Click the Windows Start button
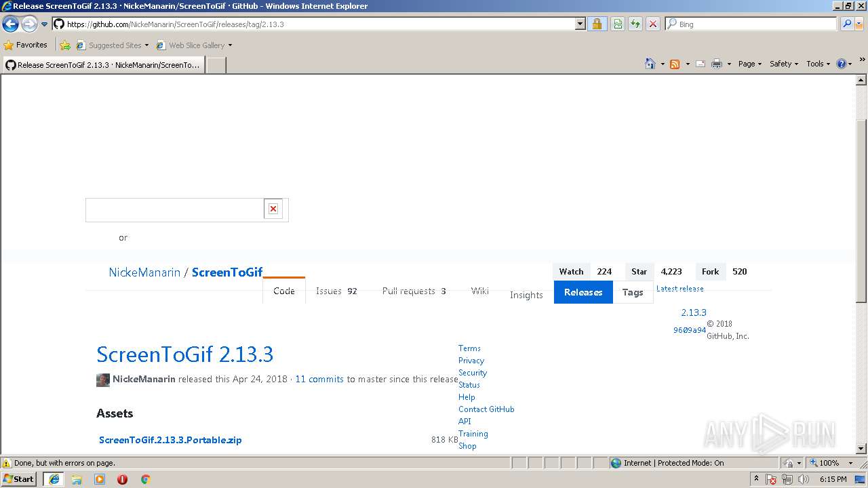Screen dimensions: 868x488 [18, 479]
